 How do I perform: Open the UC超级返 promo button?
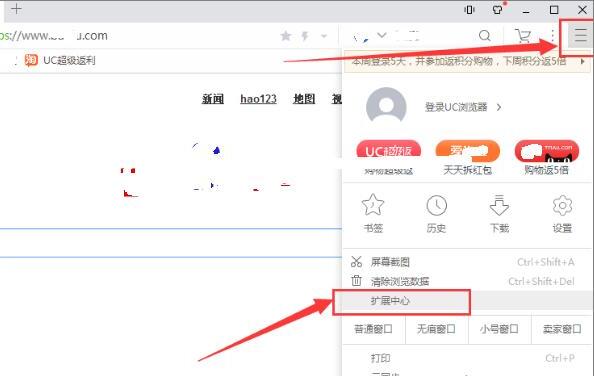(389, 150)
